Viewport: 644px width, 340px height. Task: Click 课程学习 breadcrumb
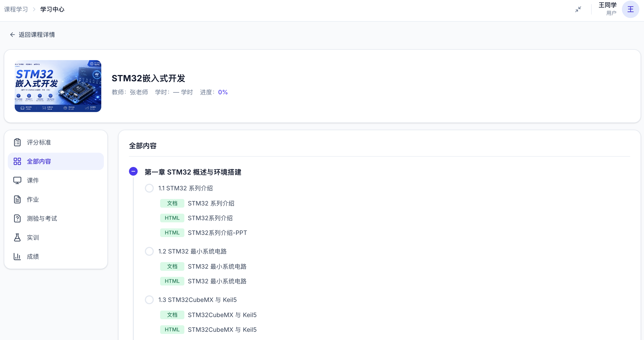16,10
